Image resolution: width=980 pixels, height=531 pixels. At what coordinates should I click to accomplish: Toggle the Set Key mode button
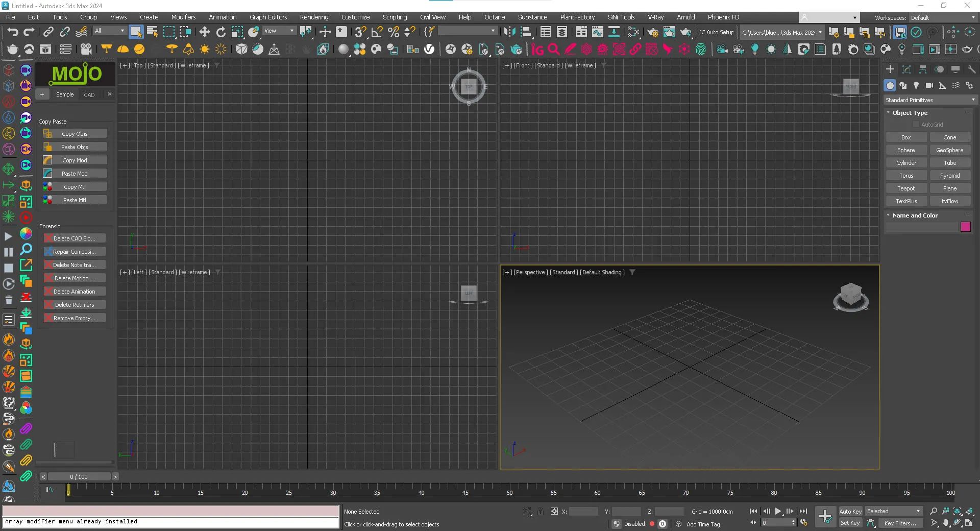pos(850,523)
